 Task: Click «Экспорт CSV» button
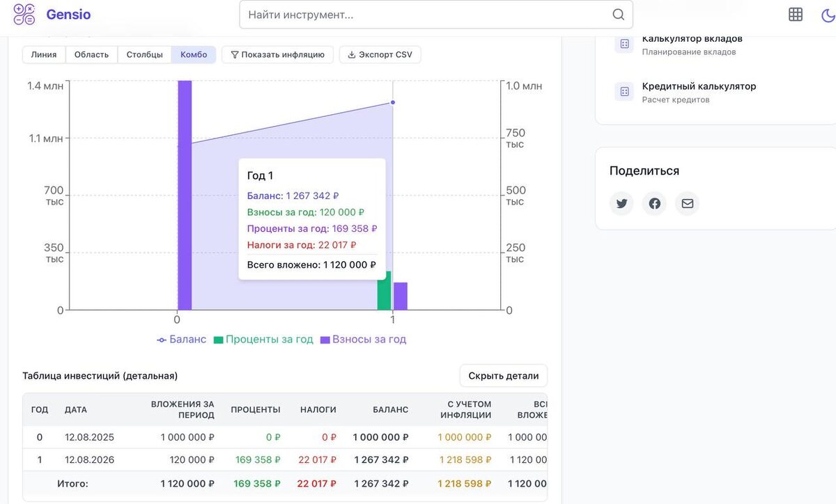(380, 54)
